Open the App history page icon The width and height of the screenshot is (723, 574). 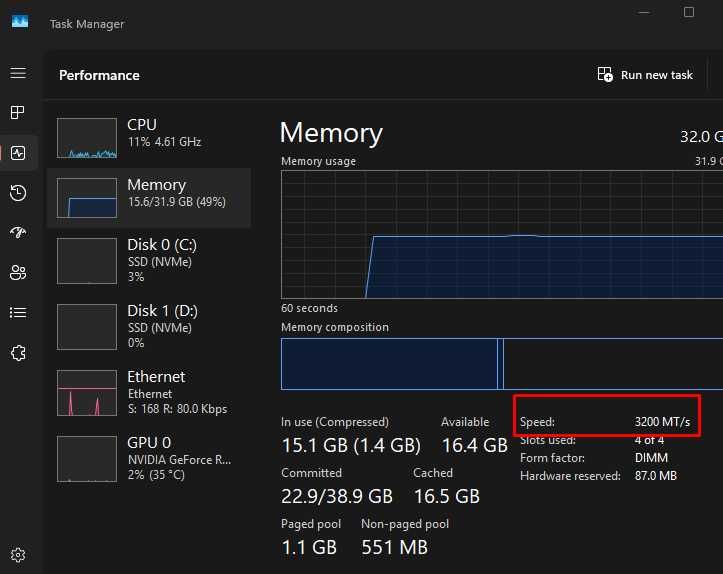point(18,193)
